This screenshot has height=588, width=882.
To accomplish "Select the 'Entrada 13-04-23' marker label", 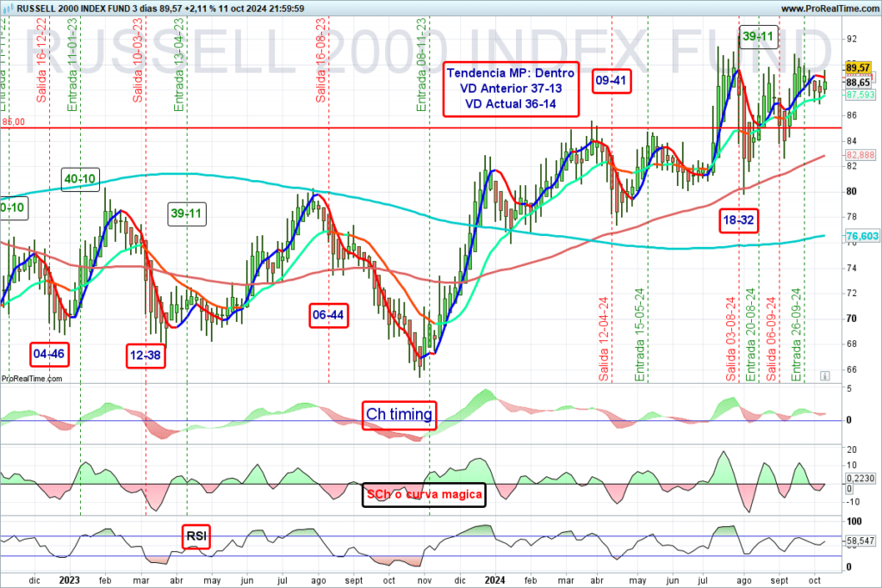I will pos(179,65).
